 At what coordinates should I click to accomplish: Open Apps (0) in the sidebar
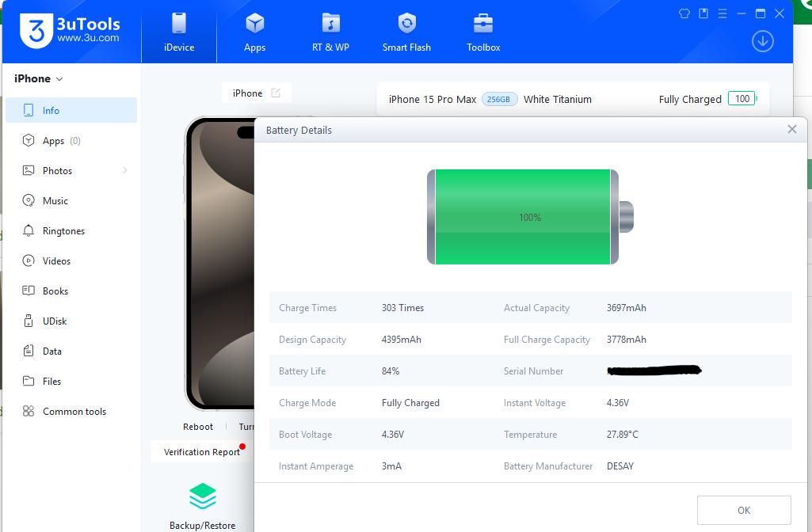tap(71, 141)
